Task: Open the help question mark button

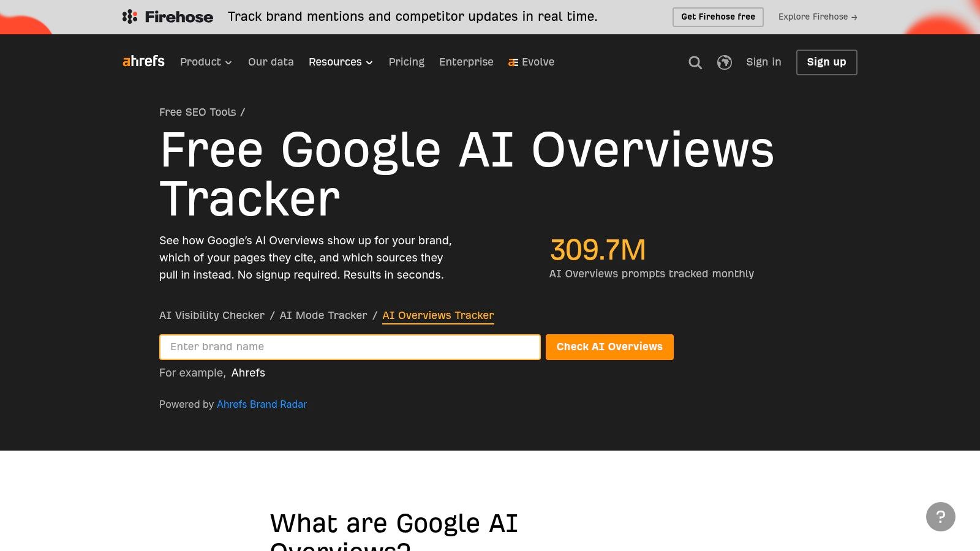Action: click(941, 517)
